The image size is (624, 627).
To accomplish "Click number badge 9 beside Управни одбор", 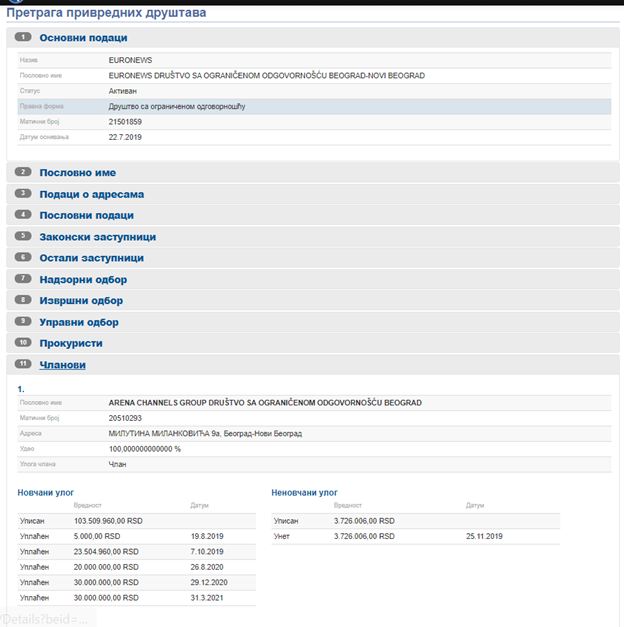I will click(23, 321).
